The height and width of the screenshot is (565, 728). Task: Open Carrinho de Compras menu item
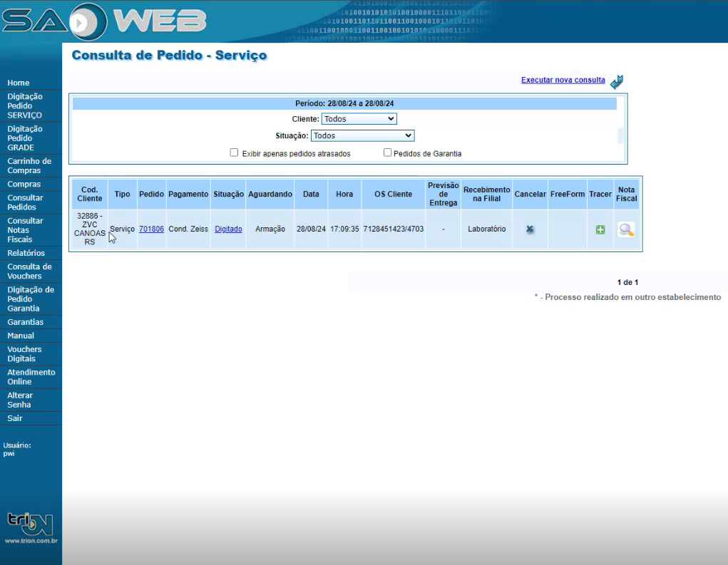point(29,166)
